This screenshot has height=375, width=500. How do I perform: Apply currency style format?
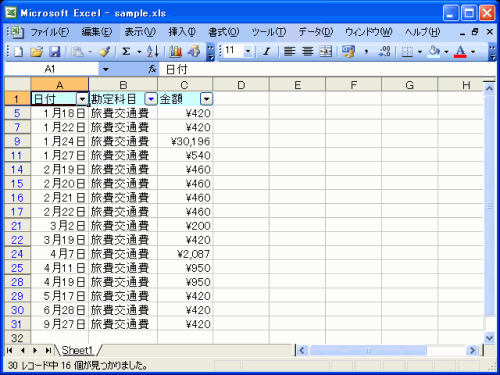point(349,51)
